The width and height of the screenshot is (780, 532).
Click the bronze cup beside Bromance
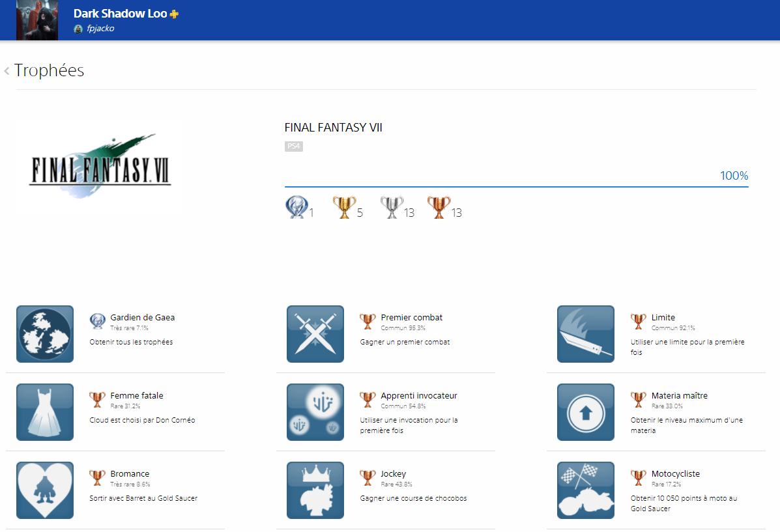click(x=98, y=477)
